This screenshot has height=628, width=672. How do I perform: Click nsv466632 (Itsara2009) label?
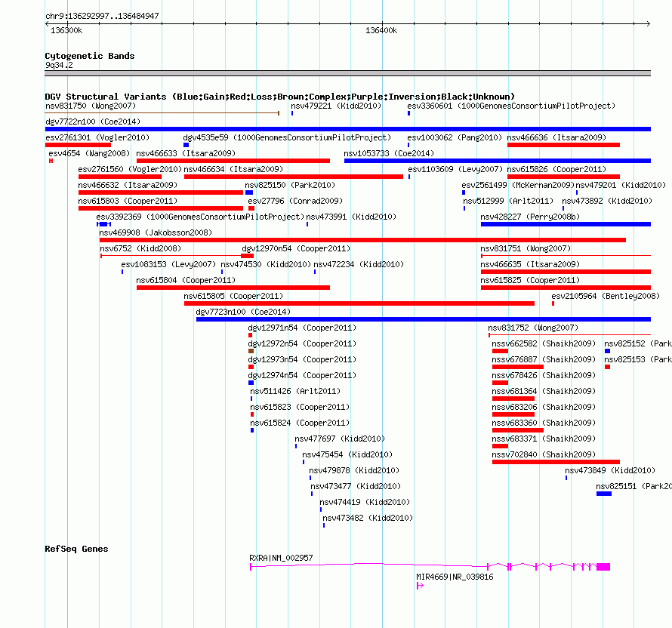128,185
